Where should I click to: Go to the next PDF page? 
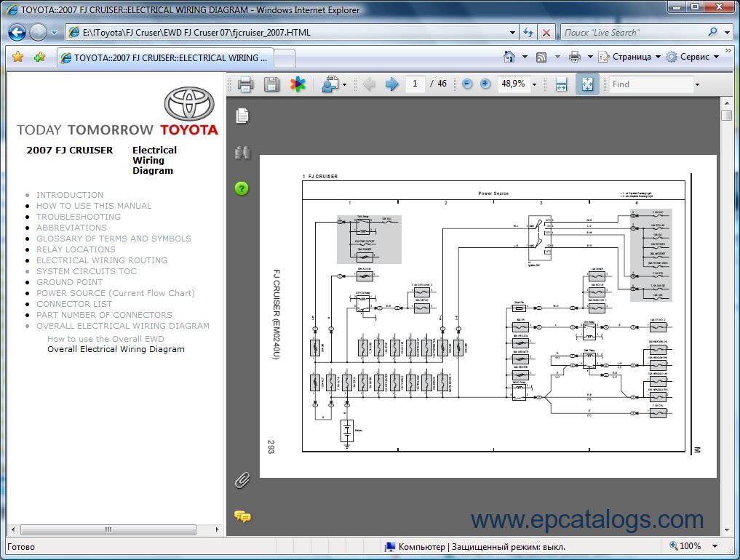pos(391,84)
